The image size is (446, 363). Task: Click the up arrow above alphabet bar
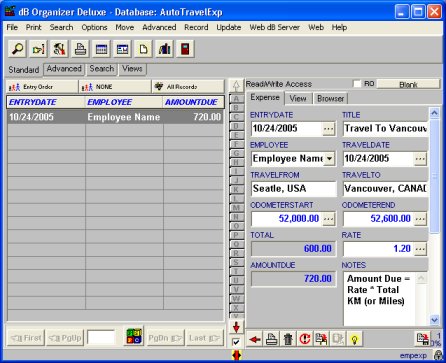point(236,86)
